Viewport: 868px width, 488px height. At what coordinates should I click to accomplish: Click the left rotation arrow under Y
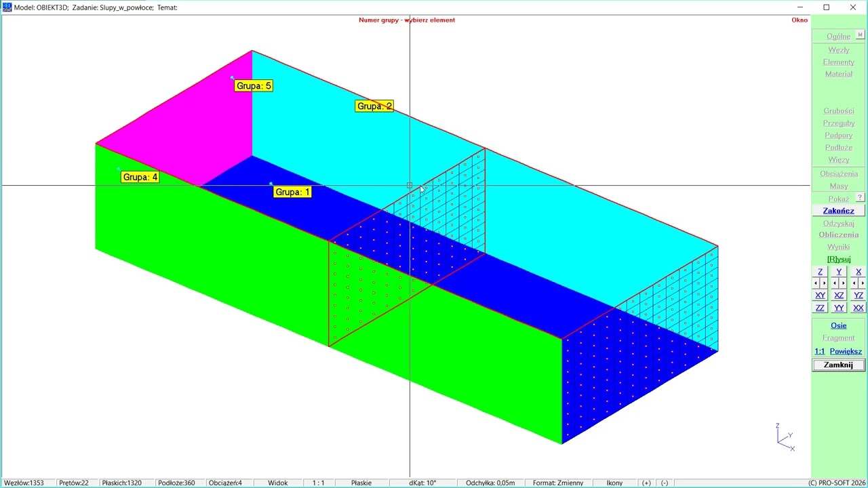835,283
